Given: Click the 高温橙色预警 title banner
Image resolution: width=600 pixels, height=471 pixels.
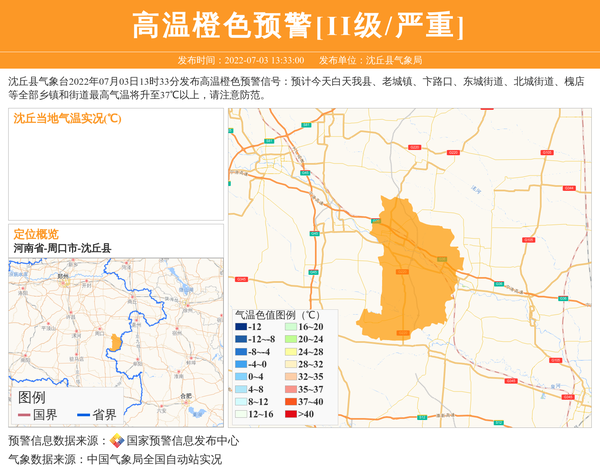Looking at the screenshot, I should [299, 25].
